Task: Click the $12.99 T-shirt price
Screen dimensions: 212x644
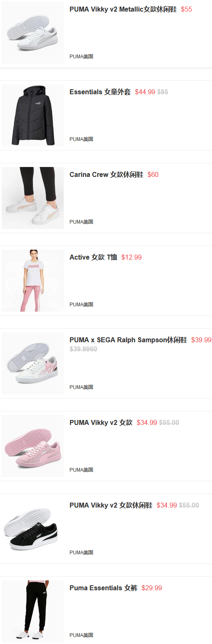Action: tap(132, 257)
